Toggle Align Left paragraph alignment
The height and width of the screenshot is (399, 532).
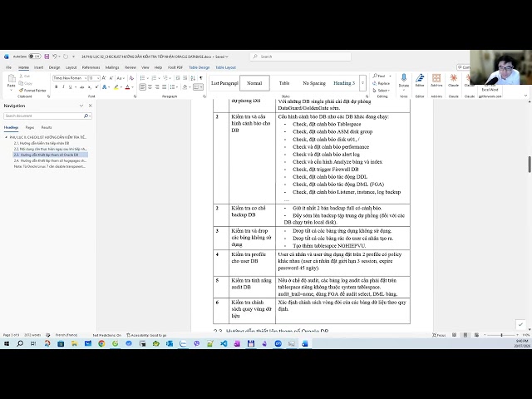click(142, 87)
